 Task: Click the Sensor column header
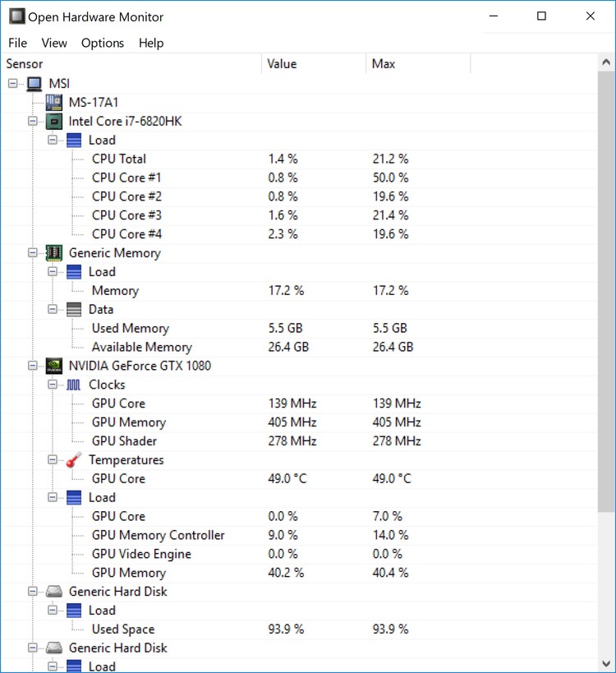(131, 64)
